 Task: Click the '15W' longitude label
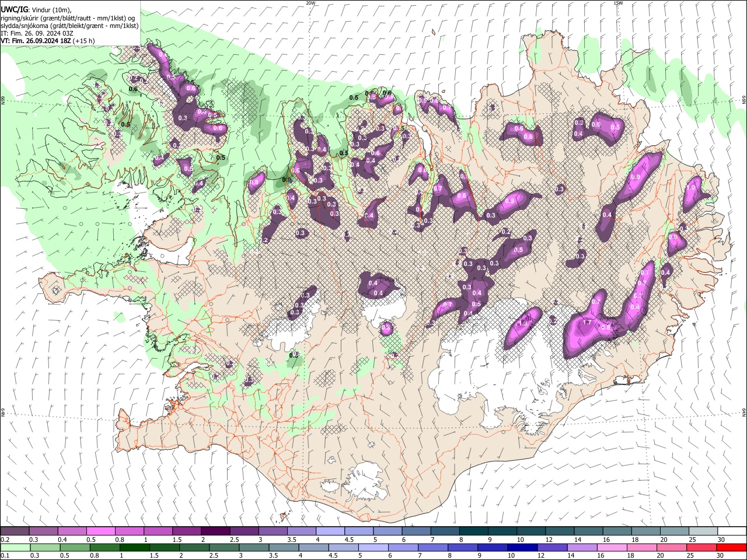tap(619, 3)
